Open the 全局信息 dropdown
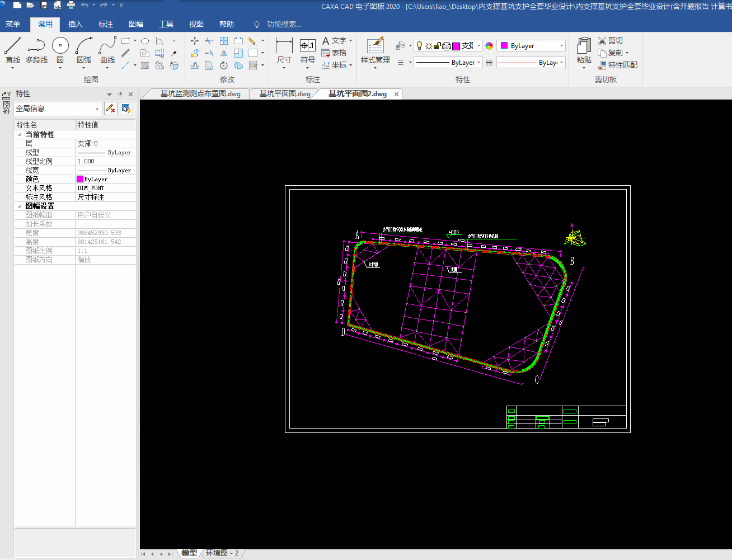Screen dimensions: 732x560 pyautogui.click(x=97, y=109)
